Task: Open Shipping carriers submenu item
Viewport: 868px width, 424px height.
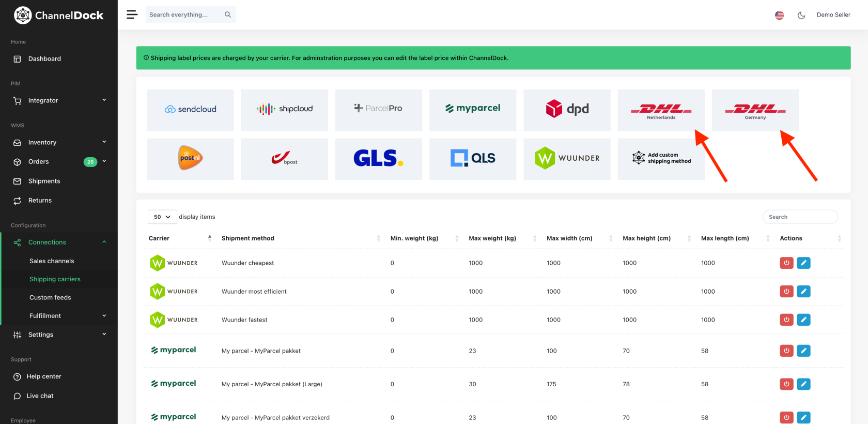Action: click(x=55, y=279)
